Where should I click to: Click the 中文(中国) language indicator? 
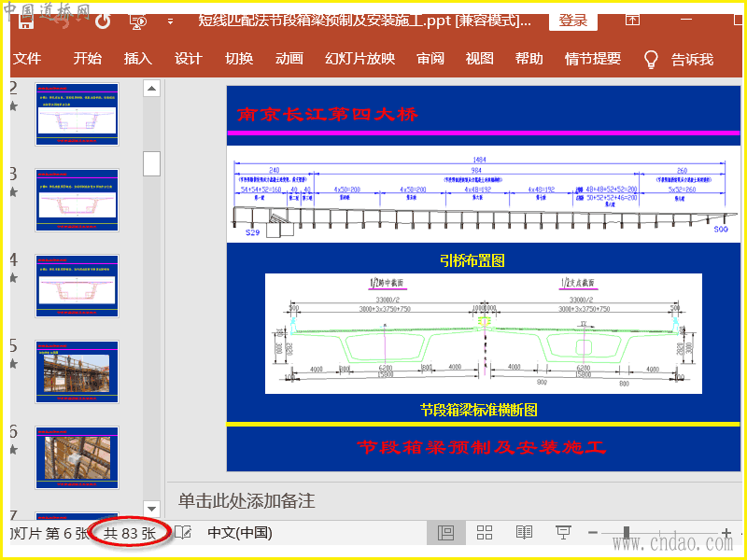click(x=240, y=533)
